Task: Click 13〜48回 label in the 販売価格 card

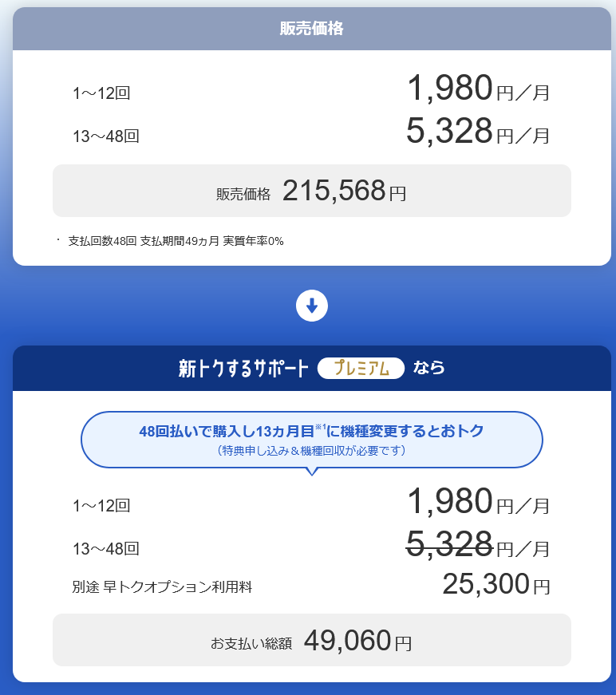Action: pos(106,136)
